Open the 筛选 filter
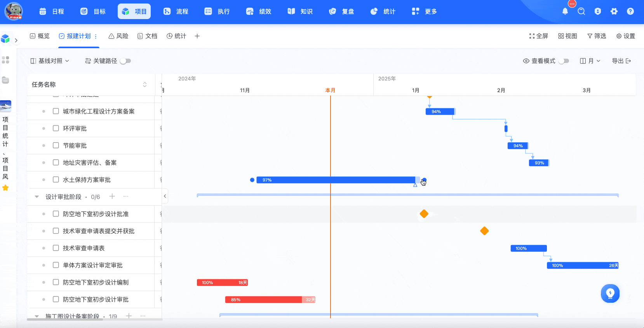Screen dimensions: 644x328 597,36
